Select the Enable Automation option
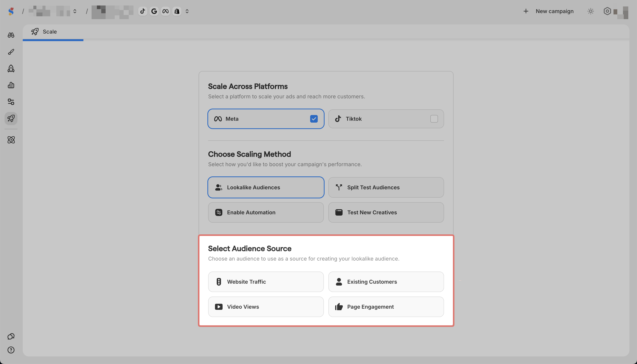The image size is (637, 364). (x=266, y=212)
